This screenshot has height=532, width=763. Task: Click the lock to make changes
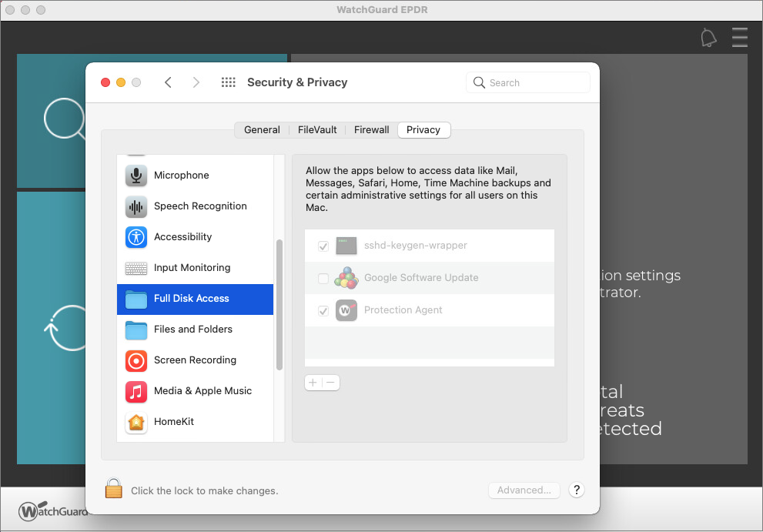[113, 488]
